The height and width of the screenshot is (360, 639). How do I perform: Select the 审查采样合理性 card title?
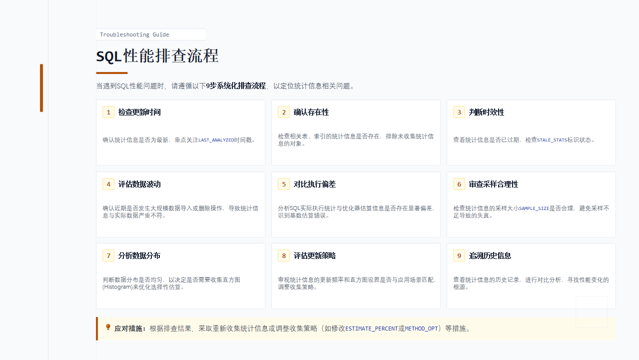pos(493,184)
